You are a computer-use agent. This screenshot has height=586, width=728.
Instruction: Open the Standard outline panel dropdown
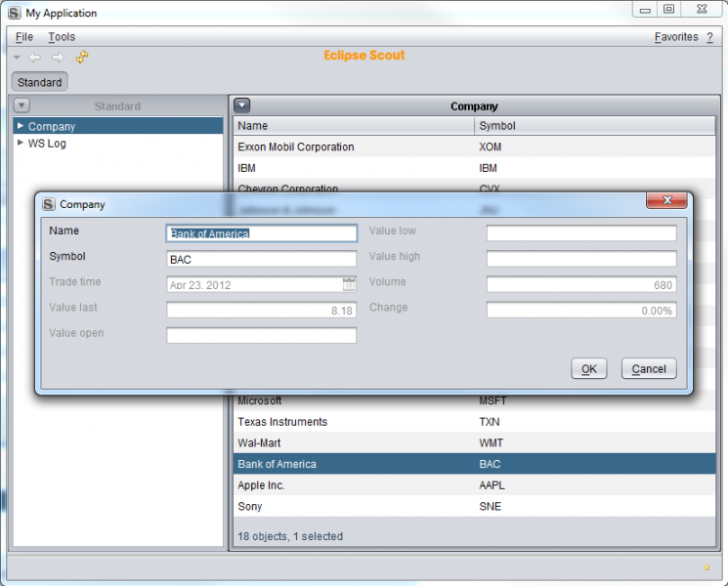pyautogui.click(x=22, y=105)
